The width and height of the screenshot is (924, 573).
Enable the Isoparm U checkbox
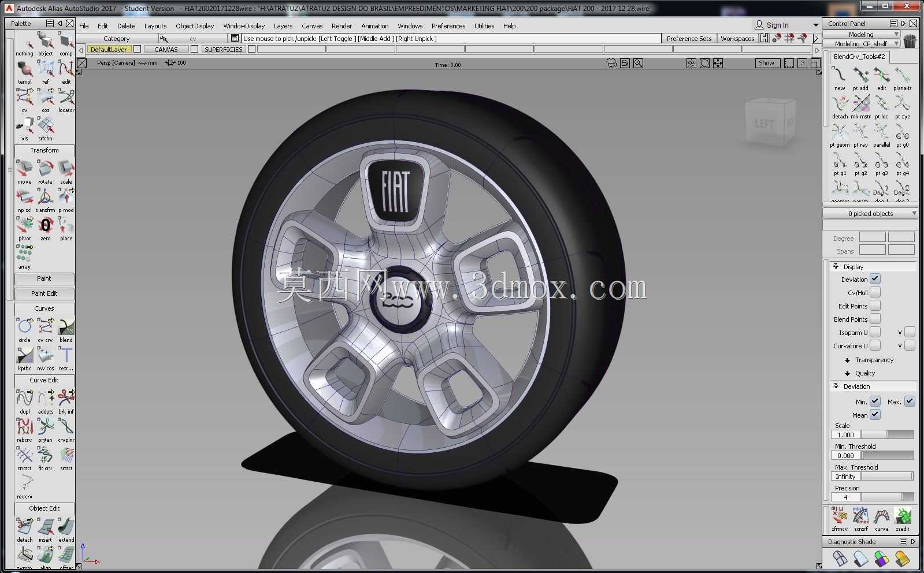[875, 332]
